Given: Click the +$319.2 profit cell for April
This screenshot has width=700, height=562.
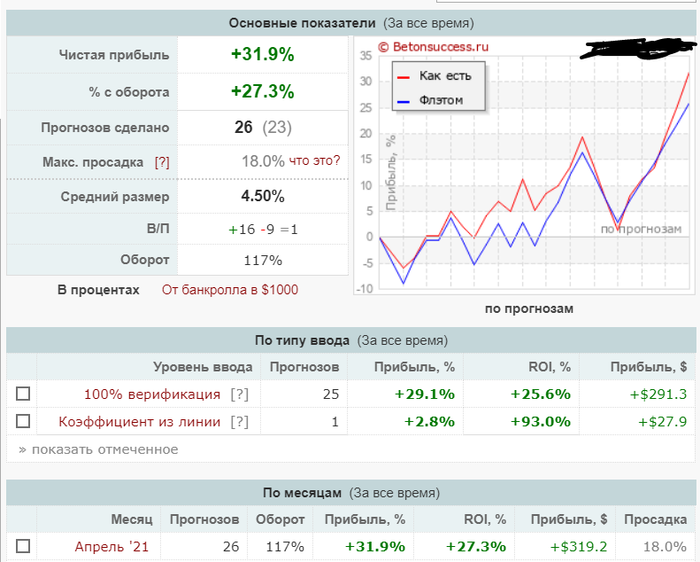Looking at the screenshot, I should [x=579, y=546].
